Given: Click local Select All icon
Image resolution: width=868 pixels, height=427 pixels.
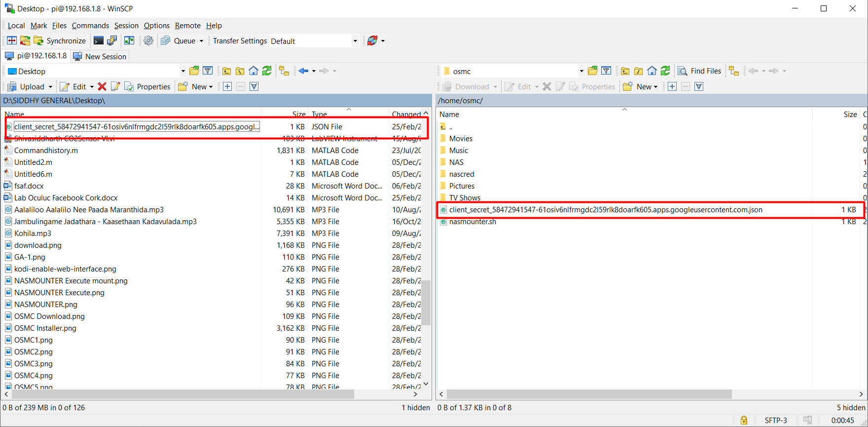Looking at the screenshot, I should 254,86.
